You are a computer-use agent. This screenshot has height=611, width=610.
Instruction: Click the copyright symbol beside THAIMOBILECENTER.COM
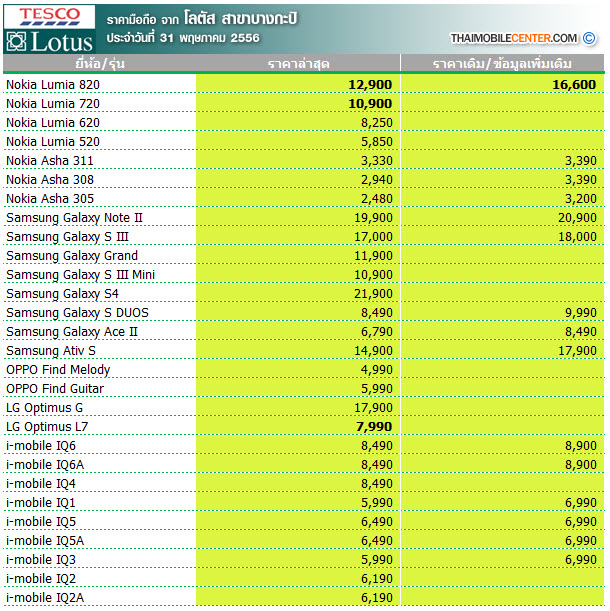point(589,38)
